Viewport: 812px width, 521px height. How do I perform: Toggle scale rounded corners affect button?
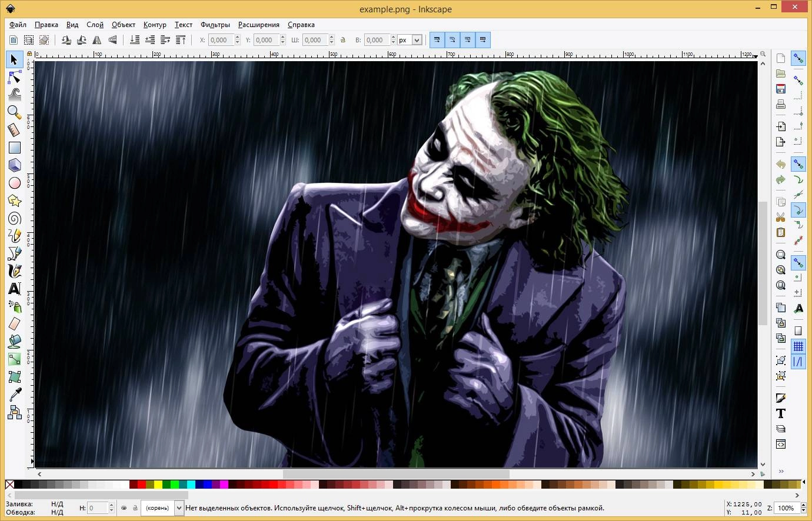(x=452, y=40)
